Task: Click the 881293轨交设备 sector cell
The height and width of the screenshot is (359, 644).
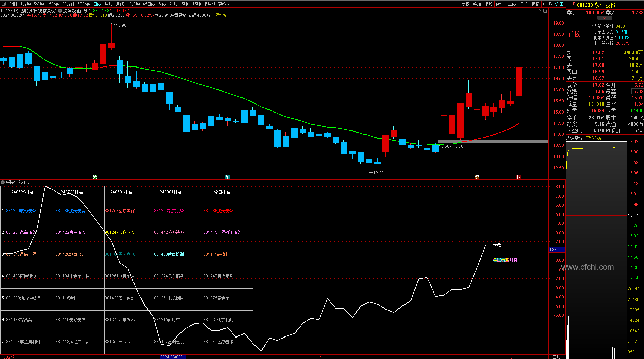Action: pyautogui.click(x=169, y=211)
